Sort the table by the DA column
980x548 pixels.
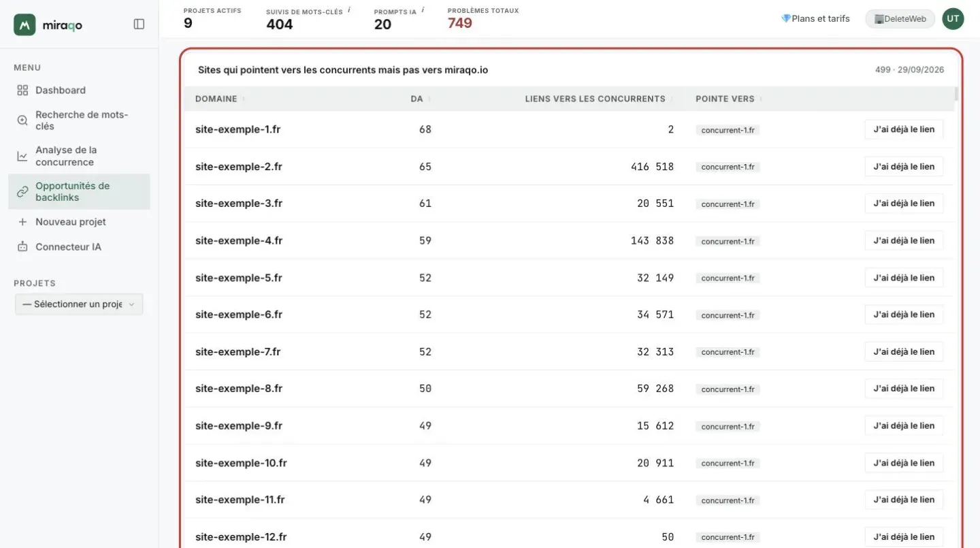click(x=421, y=99)
